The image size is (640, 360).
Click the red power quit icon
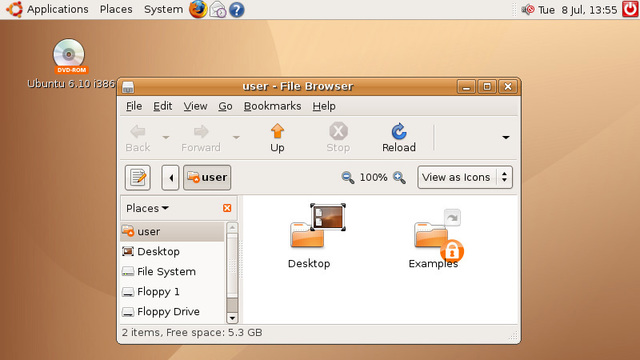click(x=630, y=9)
